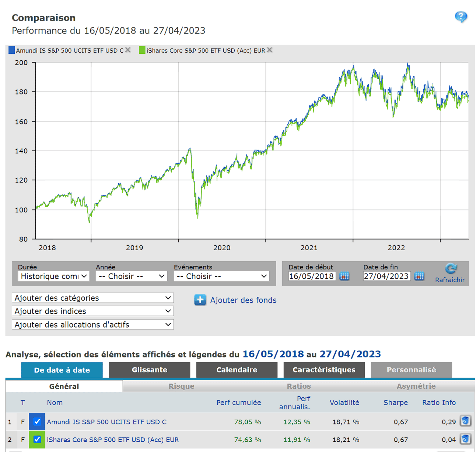Delete the Amundi IS S&P 500 row
The width and height of the screenshot is (476, 452).
pos(465,421)
